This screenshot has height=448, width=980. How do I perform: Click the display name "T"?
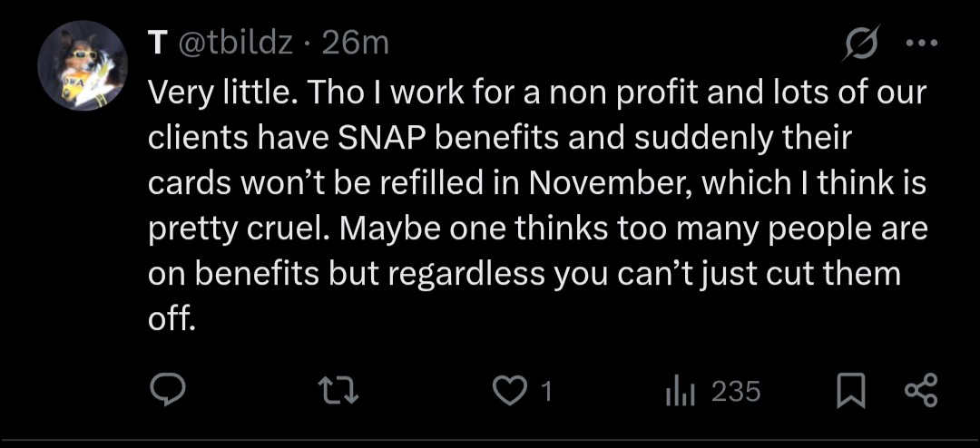[158, 43]
